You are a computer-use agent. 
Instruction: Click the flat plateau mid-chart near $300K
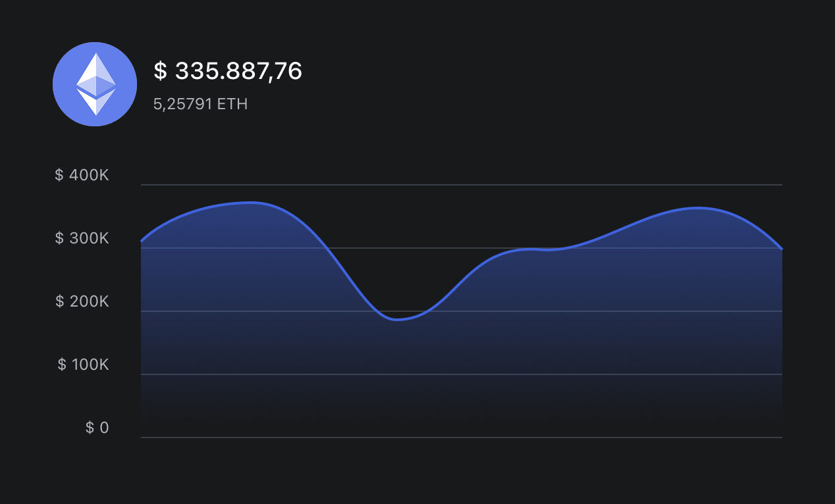tap(540, 249)
